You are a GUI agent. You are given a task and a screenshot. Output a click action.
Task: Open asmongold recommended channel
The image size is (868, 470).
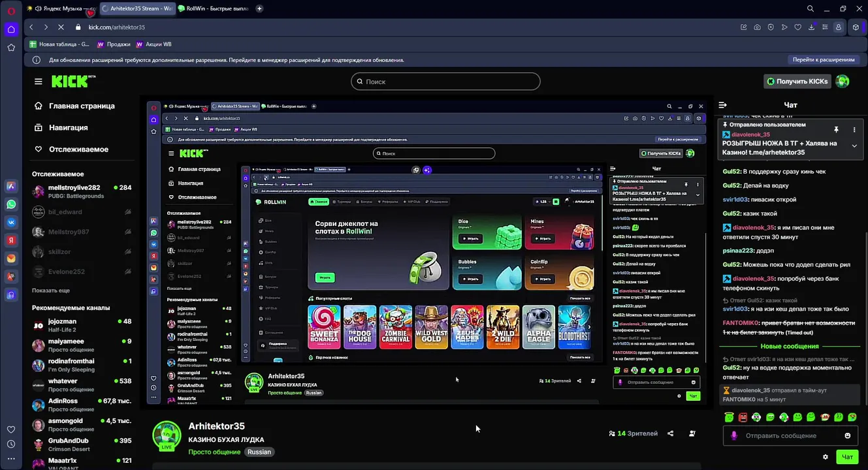[82, 425]
